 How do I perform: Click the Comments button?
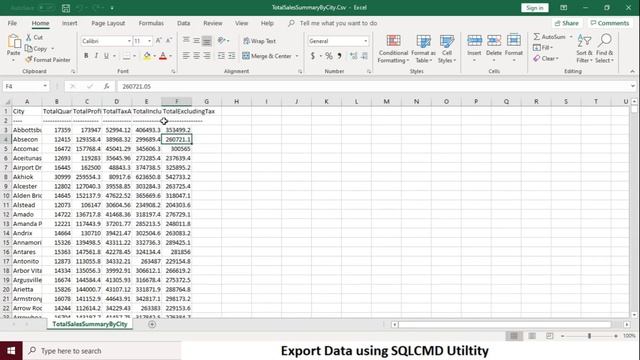(610, 23)
